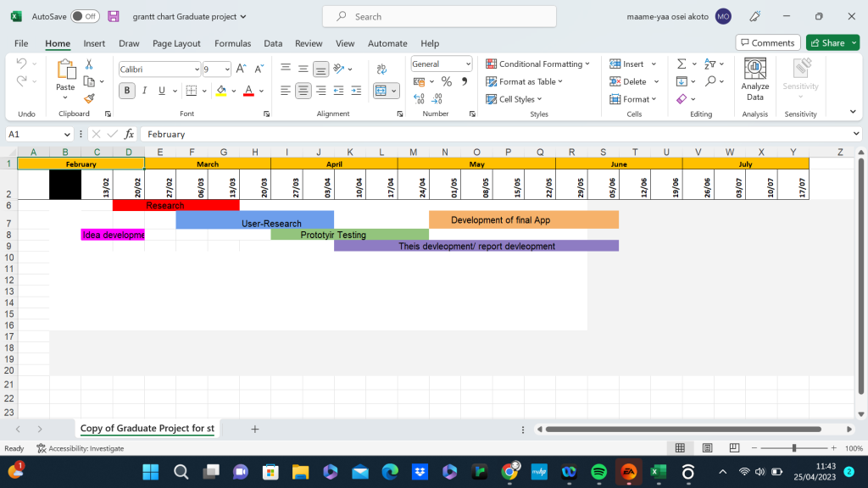Viewport: 868px width, 488px height.
Task: Toggle Align Right
Action: pos(321,91)
